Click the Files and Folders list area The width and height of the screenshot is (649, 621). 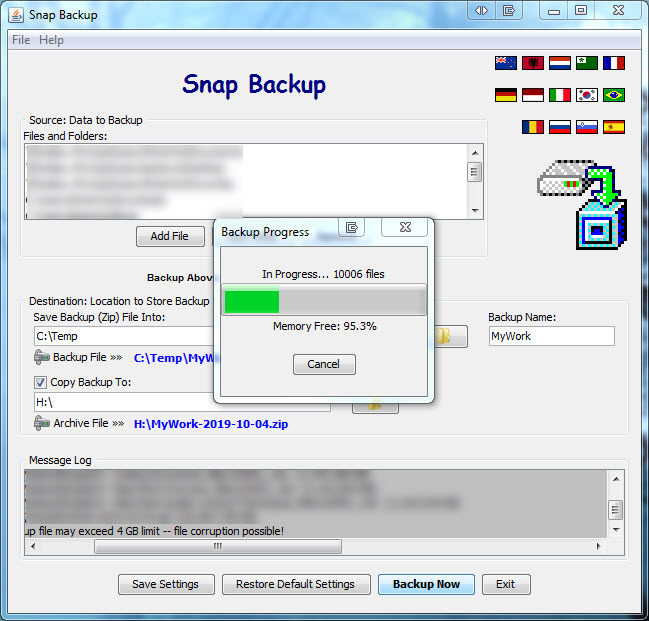pos(246,182)
